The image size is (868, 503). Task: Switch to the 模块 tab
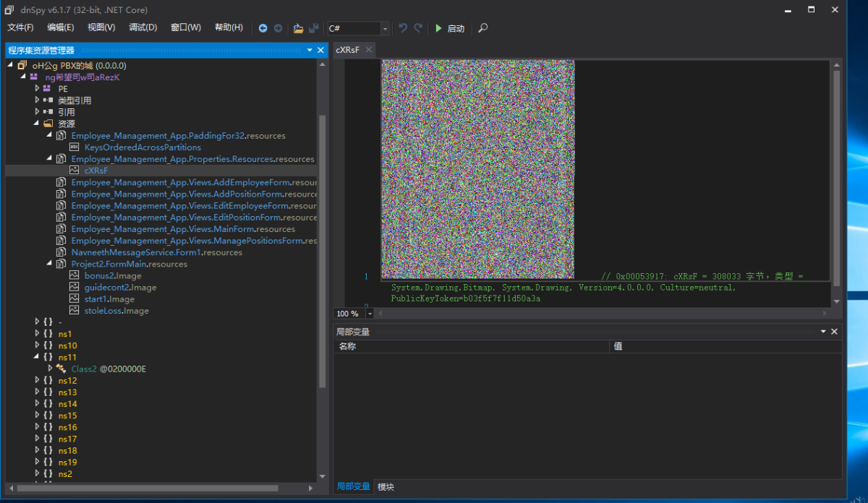point(386,487)
